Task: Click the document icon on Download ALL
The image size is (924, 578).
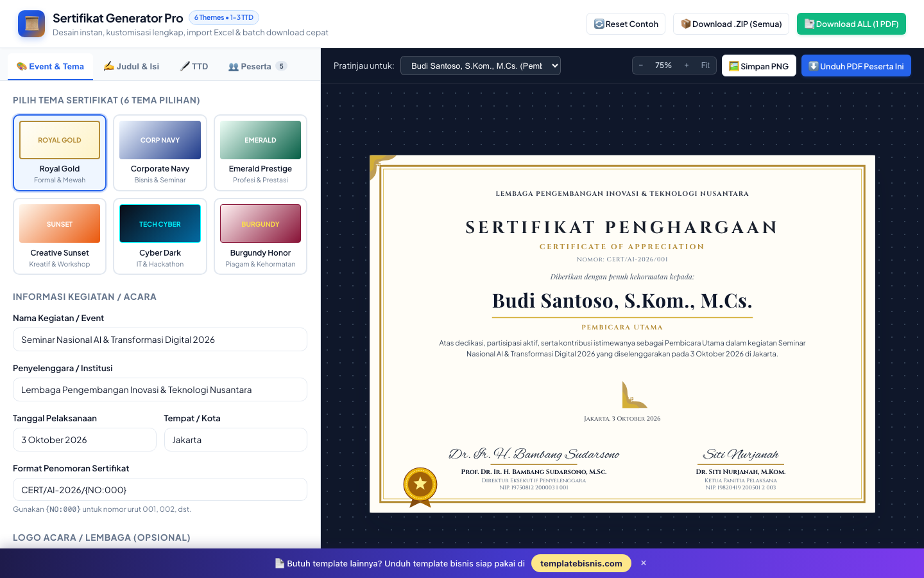Action: point(809,24)
